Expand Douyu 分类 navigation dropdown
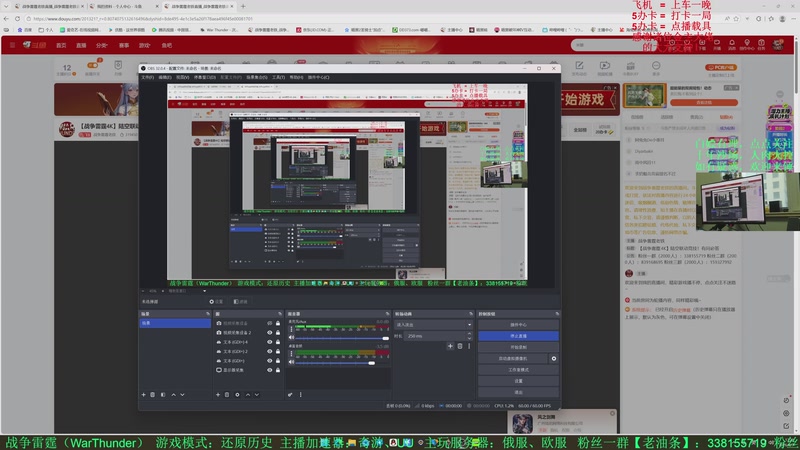The height and width of the screenshot is (450, 800). (102, 45)
